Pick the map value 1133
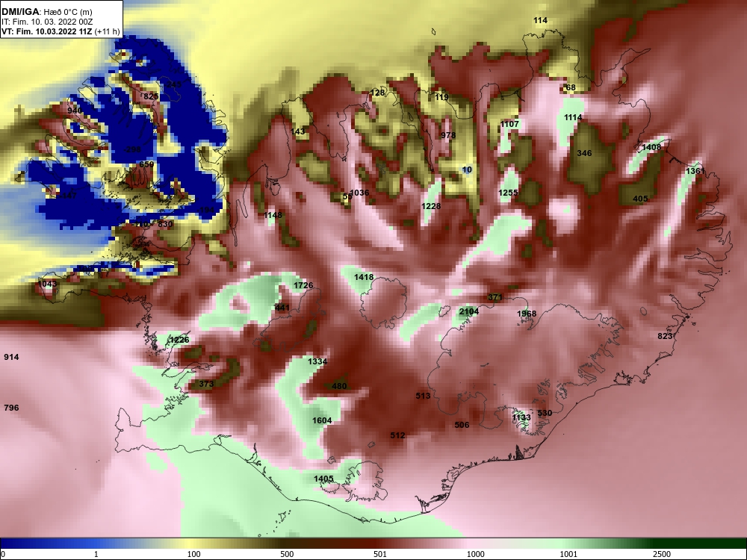The image size is (747, 560). tap(521, 418)
